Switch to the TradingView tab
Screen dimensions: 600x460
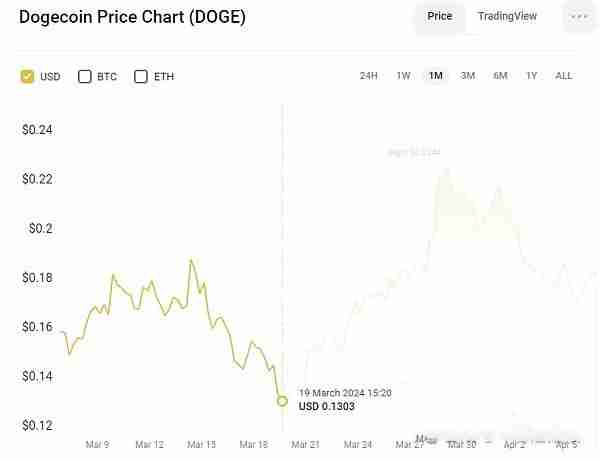click(x=507, y=17)
